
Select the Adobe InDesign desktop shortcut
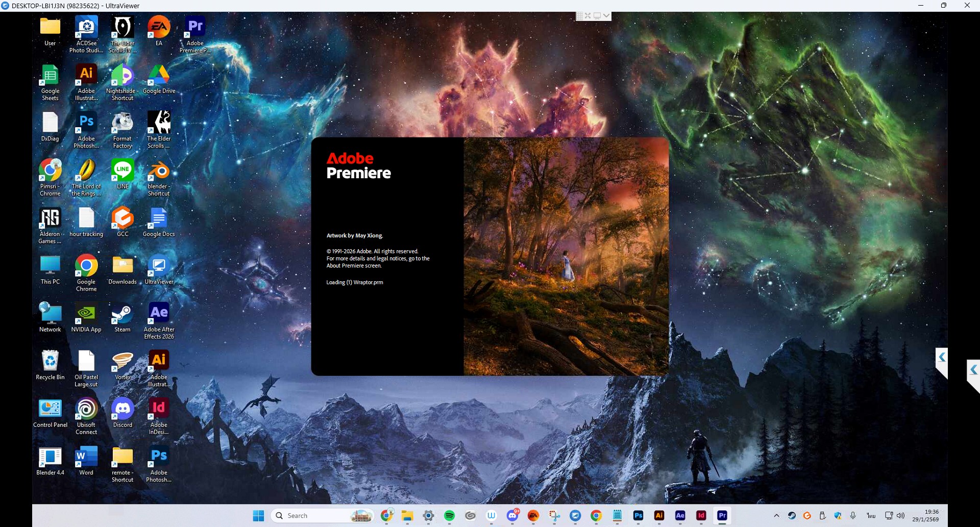coord(159,416)
